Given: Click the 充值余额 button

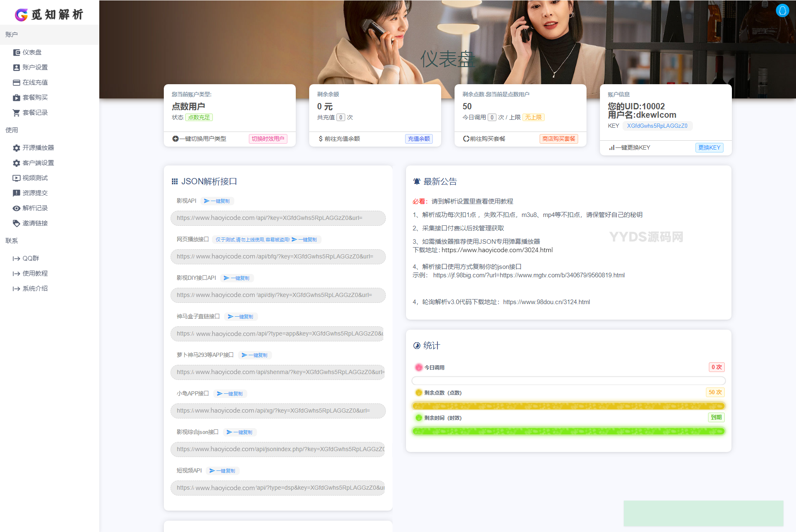Looking at the screenshot, I should 419,139.
